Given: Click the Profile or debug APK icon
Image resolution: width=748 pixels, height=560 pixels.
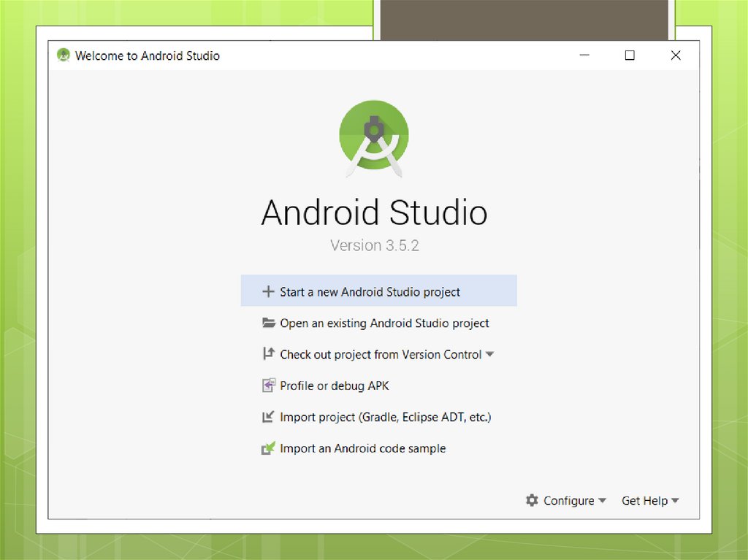Looking at the screenshot, I should pyautogui.click(x=268, y=385).
